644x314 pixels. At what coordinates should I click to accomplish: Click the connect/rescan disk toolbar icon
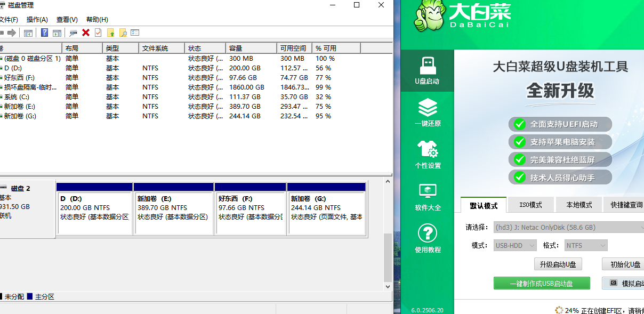[73, 33]
